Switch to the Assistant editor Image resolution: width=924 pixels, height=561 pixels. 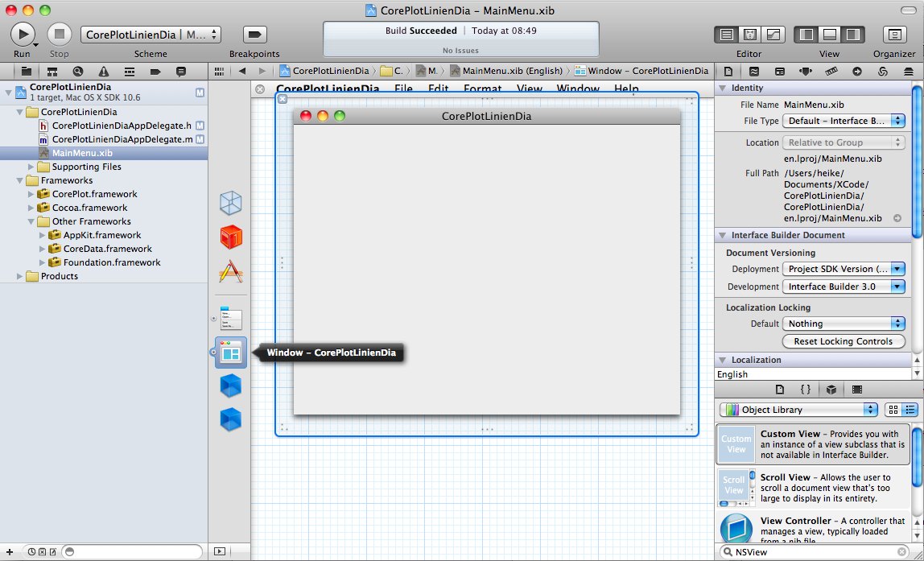point(750,35)
